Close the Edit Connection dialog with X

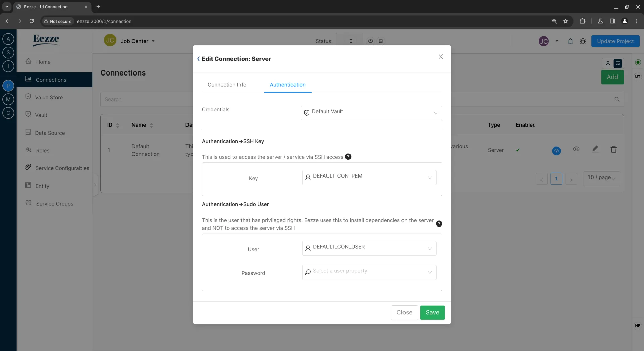point(441,57)
